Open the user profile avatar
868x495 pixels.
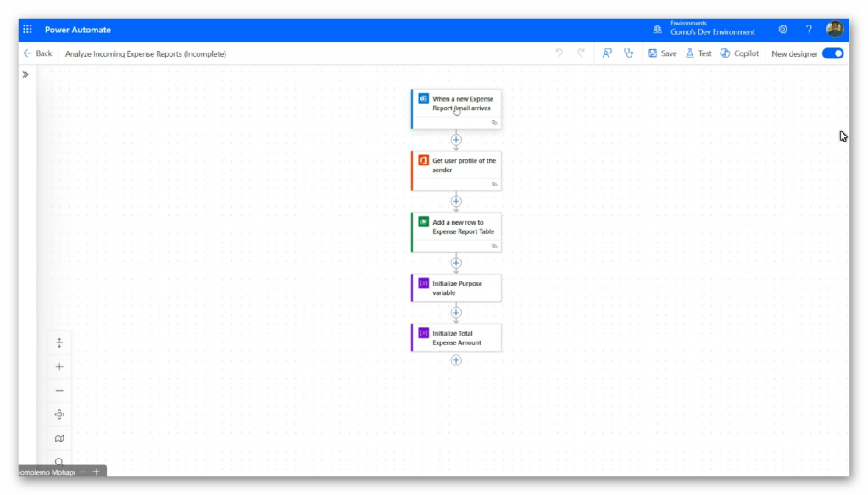tap(834, 30)
